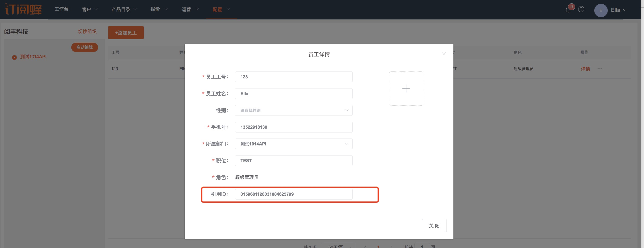Click the 手机号 input field
The height and width of the screenshot is (248, 644).
click(x=294, y=127)
